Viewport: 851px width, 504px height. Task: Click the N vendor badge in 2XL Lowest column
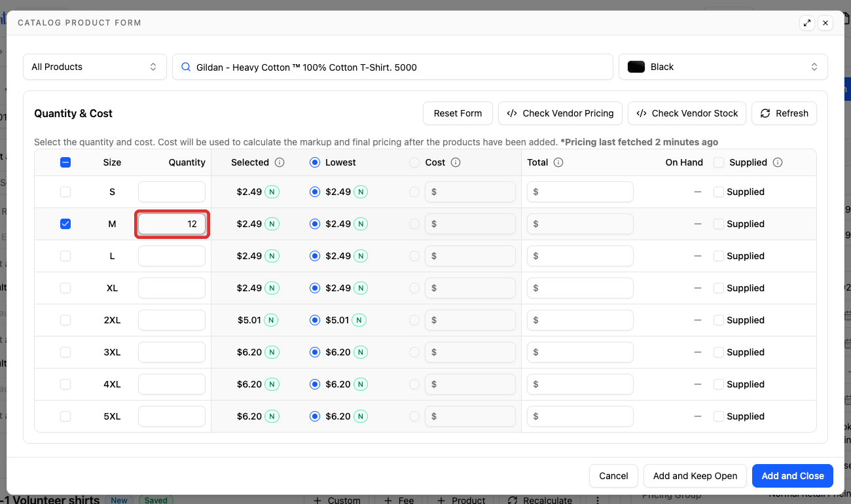pyautogui.click(x=359, y=320)
